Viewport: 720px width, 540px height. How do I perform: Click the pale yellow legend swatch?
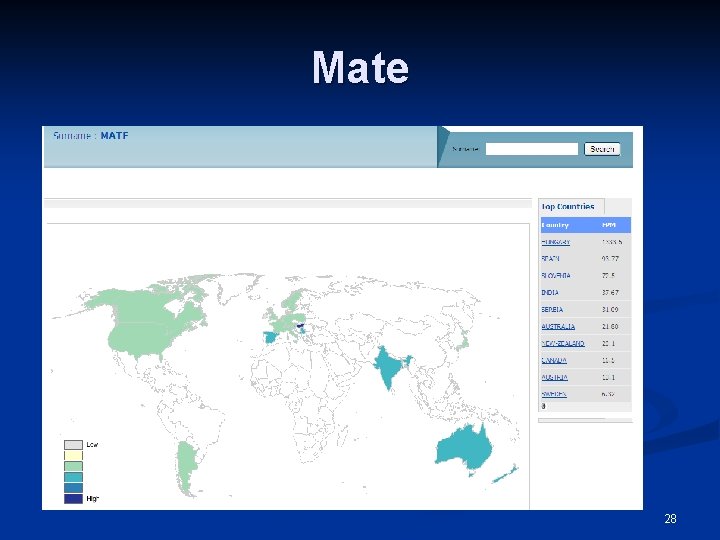click(73, 456)
